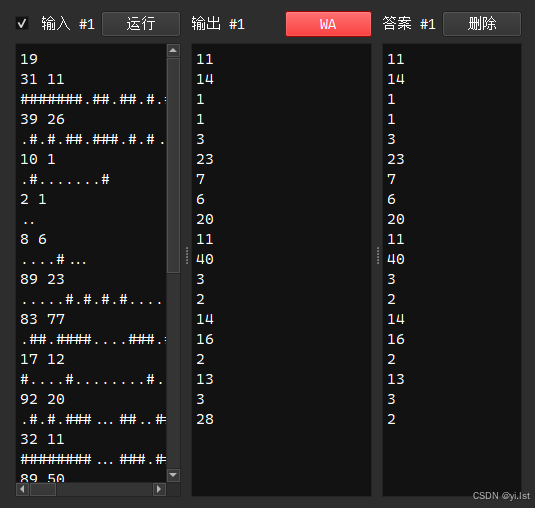Click the input line '10 1'

[38, 159]
